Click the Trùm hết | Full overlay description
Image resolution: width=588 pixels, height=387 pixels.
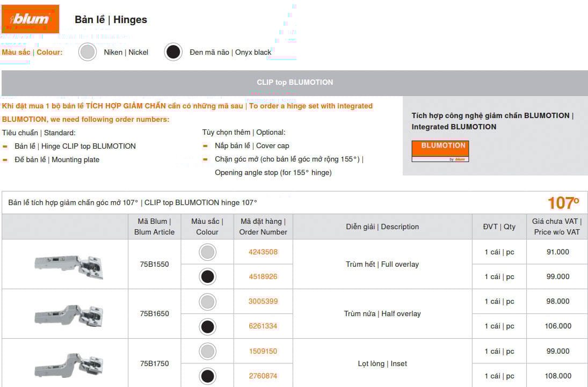382,265
